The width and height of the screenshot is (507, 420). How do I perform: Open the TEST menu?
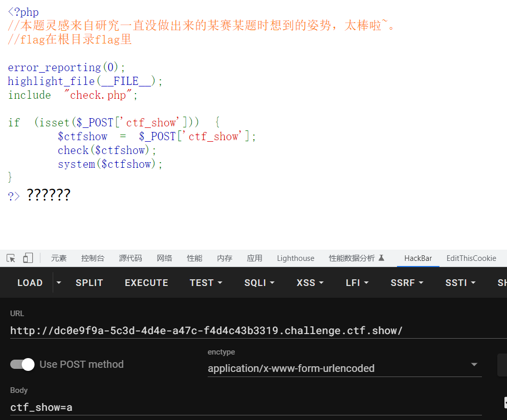206,282
